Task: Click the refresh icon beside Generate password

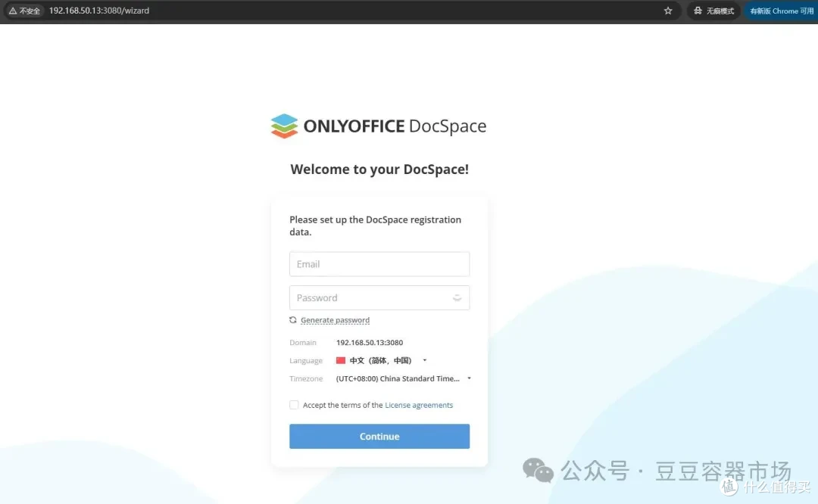Action: click(x=293, y=320)
